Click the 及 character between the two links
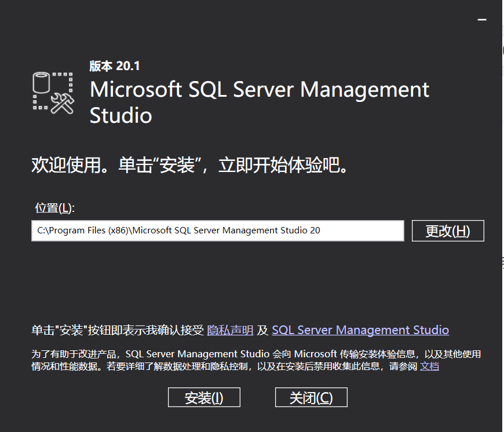Screen dimensions: 504x432 (x=262, y=330)
